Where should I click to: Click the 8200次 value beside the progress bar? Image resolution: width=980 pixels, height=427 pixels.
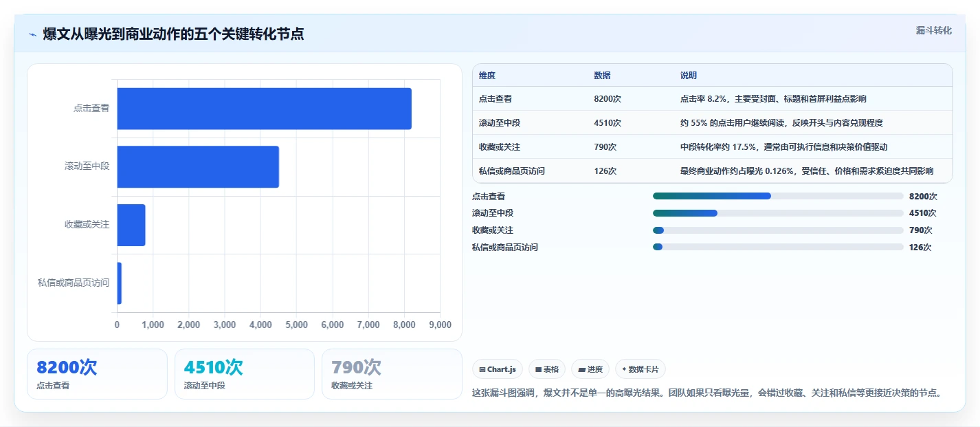pyautogui.click(x=923, y=196)
